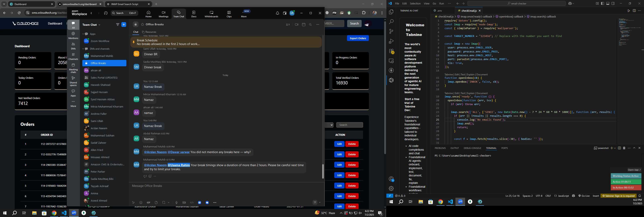Screen dimensions: 644x217
Task: Record video message camera icon
Action: click(184, 203)
